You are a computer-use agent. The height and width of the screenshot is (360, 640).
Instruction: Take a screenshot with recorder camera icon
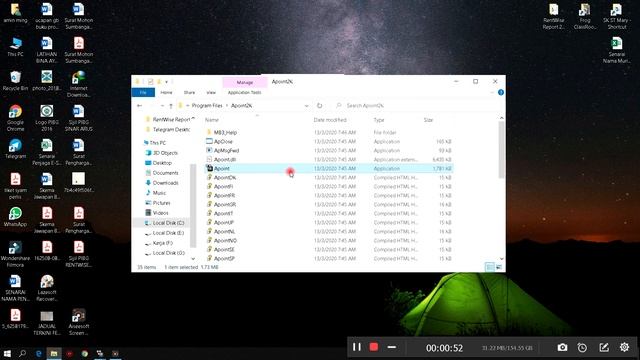pos(562,347)
